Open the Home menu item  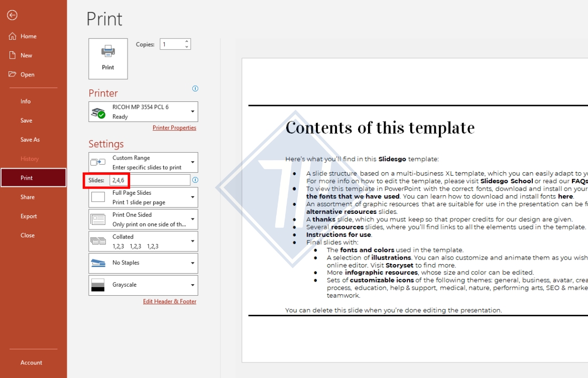point(28,36)
